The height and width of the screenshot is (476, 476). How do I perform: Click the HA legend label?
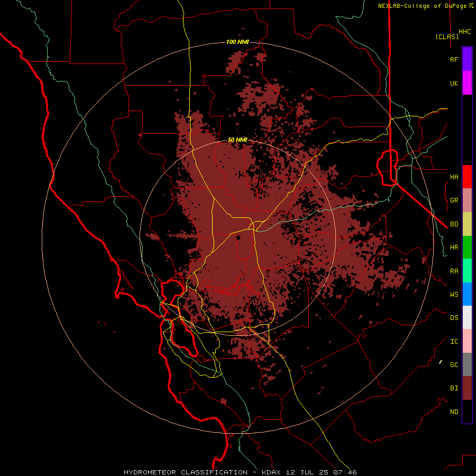click(454, 177)
